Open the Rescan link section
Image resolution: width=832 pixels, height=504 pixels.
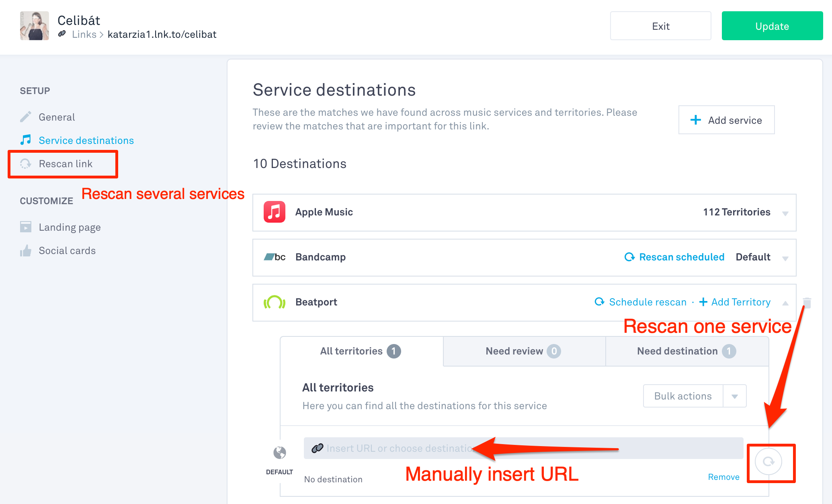(66, 164)
